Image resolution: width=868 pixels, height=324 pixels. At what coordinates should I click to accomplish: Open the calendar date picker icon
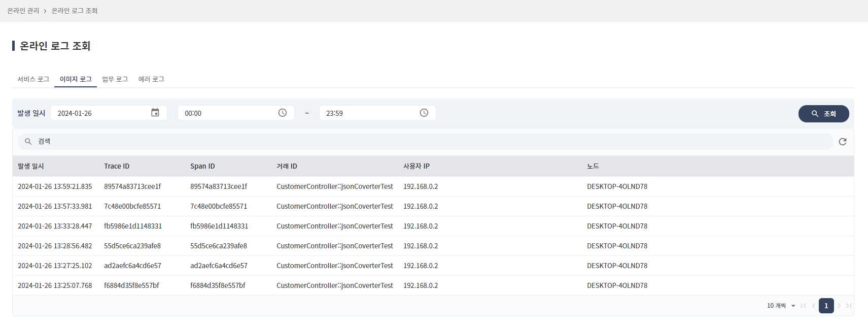coord(155,113)
